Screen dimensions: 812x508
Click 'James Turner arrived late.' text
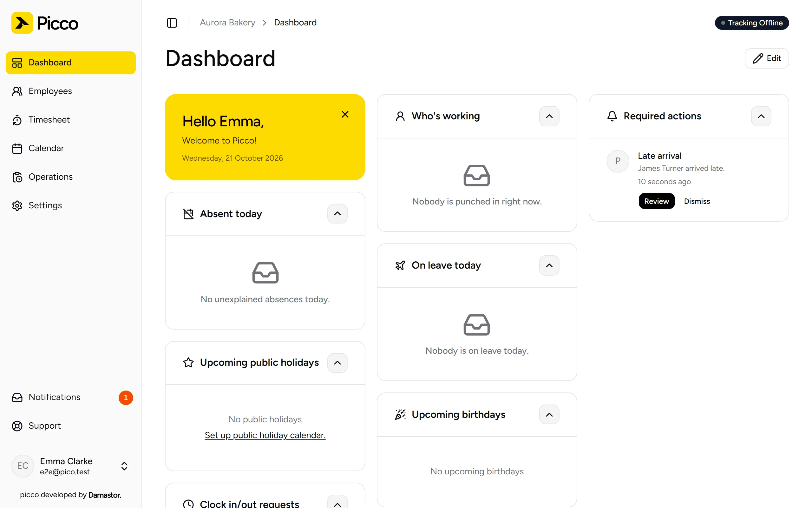tap(681, 168)
